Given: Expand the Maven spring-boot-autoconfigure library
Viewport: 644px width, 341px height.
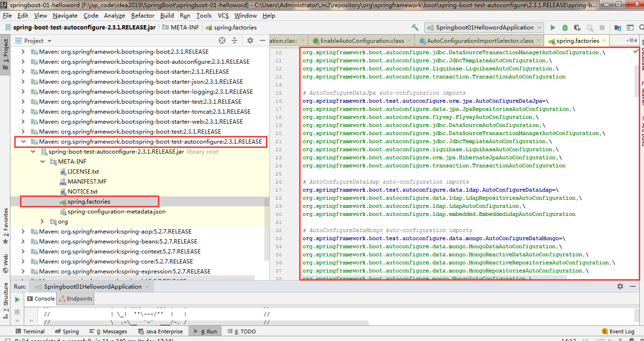Looking at the screenshot, I should (24, 62).
